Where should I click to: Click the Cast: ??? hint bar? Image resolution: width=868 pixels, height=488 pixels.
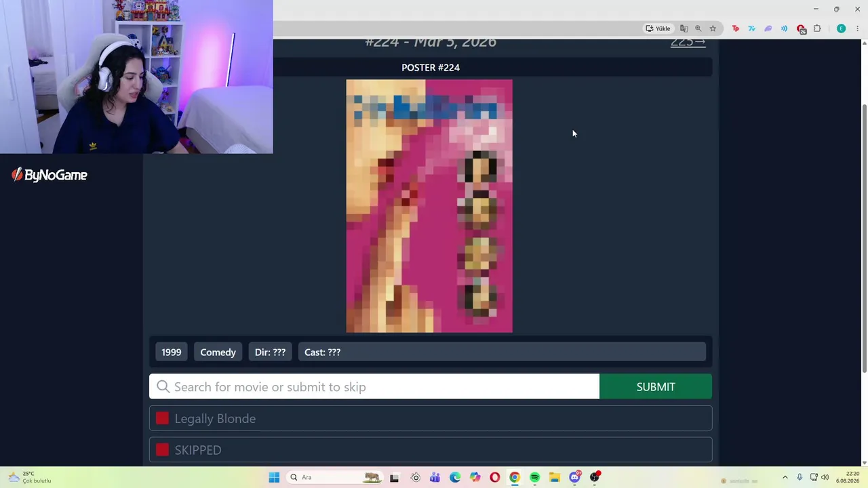click(x=502, y=352)
